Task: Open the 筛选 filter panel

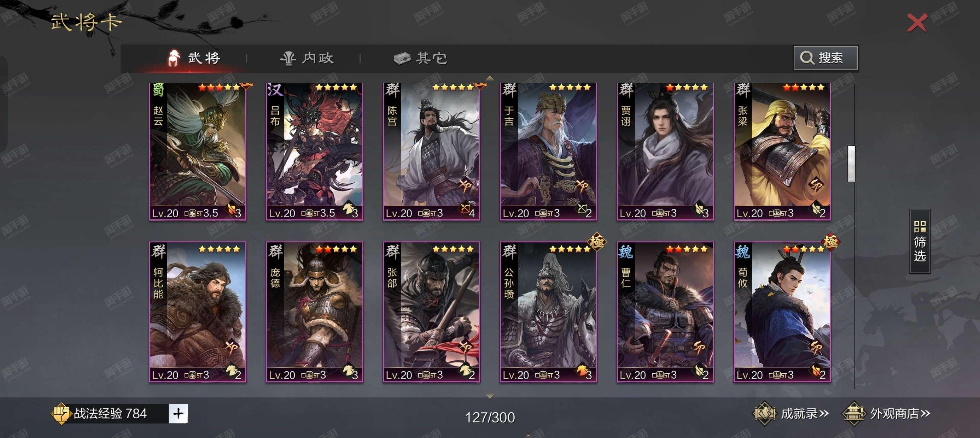Action: coord(920,241)
